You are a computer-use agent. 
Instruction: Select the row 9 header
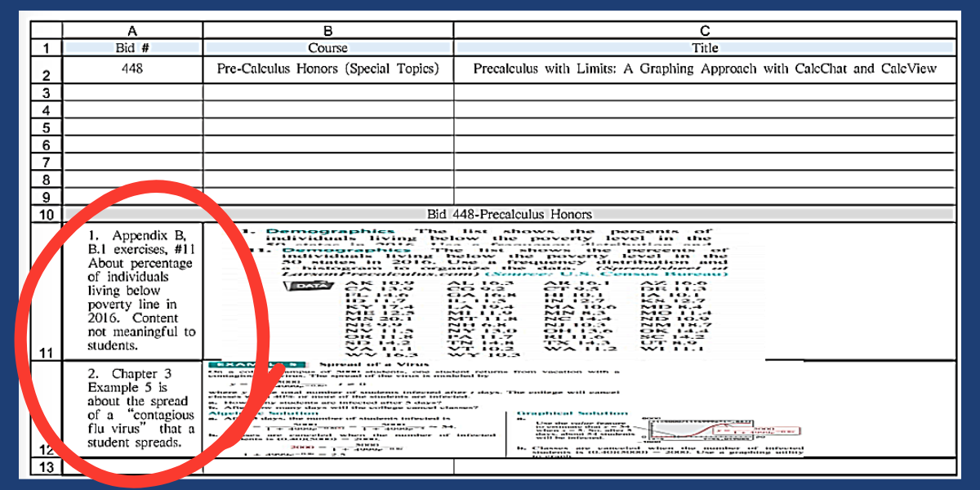click(47, 196)
